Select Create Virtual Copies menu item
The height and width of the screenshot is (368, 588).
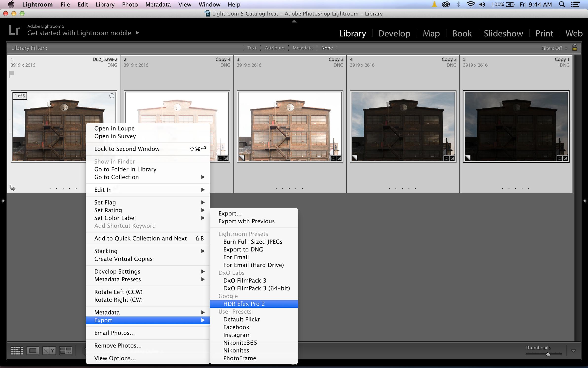click(123, 259)
